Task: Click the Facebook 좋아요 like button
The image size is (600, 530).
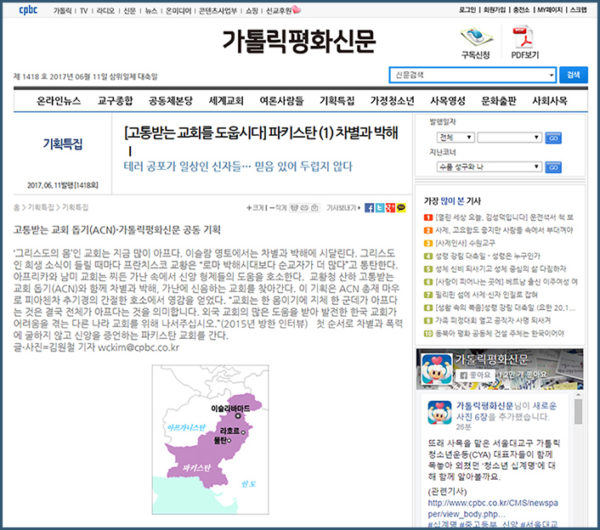Action: pos(475,375)
